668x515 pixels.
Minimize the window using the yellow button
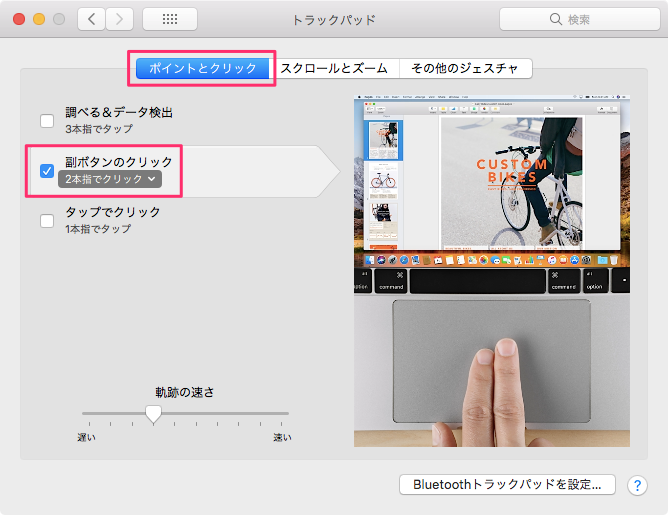pos(40,19)
